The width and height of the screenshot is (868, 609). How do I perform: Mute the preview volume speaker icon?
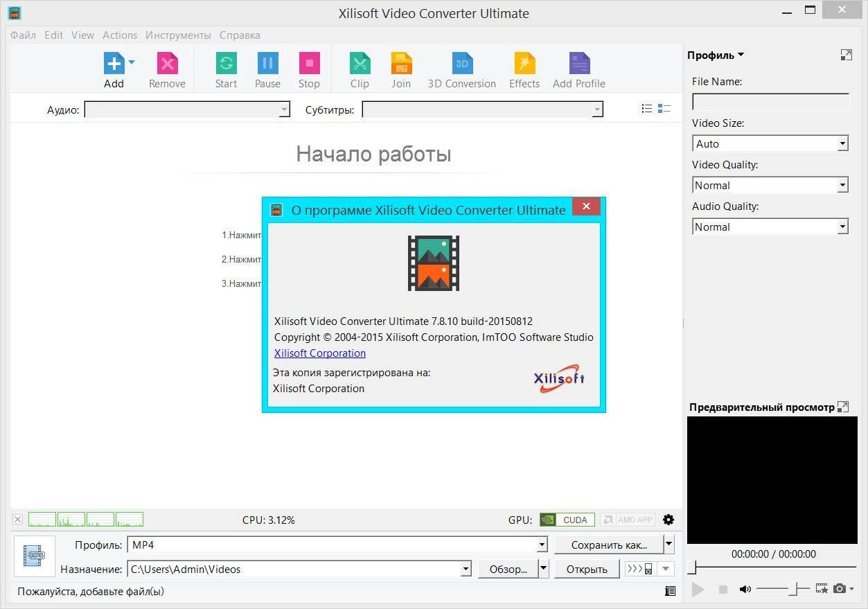tap(745, 590)
